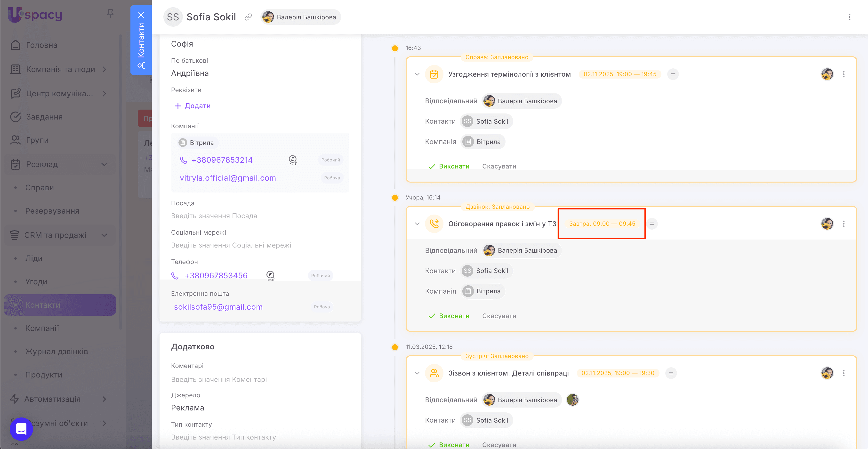Click date badge 02.11.2025, 19:00 — 19:30

[618, 373]
